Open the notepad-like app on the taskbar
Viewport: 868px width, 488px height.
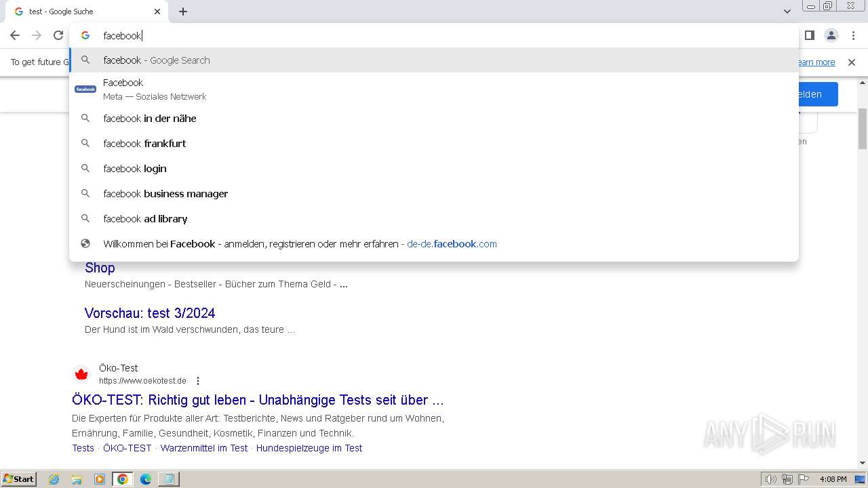pyautogui.click(x=168, y=479)
